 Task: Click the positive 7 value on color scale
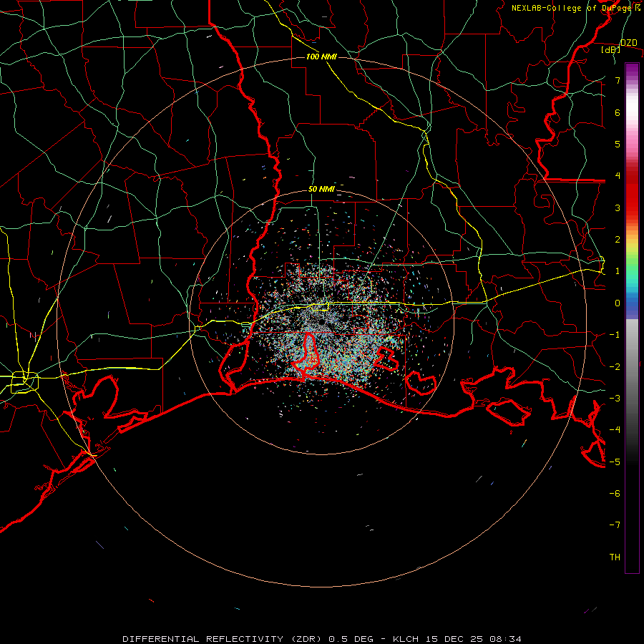pos(618,80)
